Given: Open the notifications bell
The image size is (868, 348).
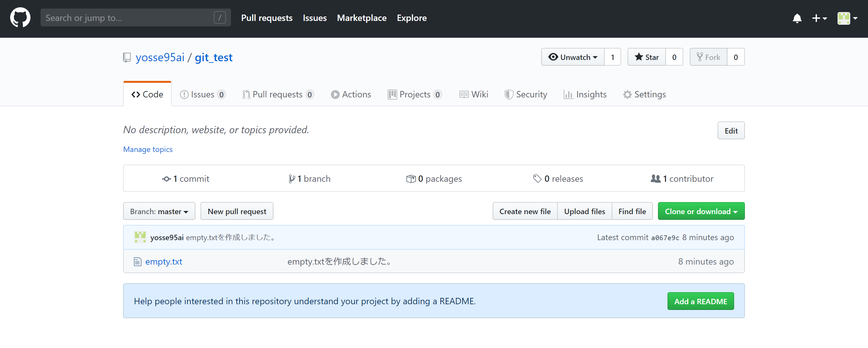Looking at the screenshot, I should click(797, 18).
